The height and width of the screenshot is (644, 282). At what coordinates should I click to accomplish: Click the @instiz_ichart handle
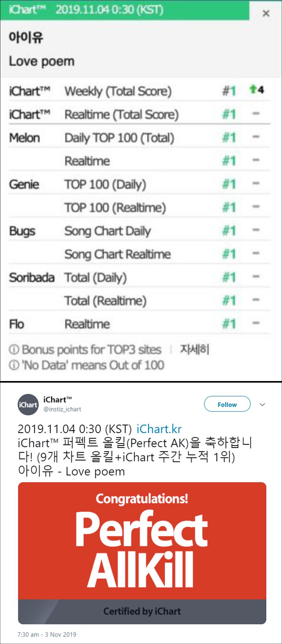pyautogui.click(x=62, y=409)
